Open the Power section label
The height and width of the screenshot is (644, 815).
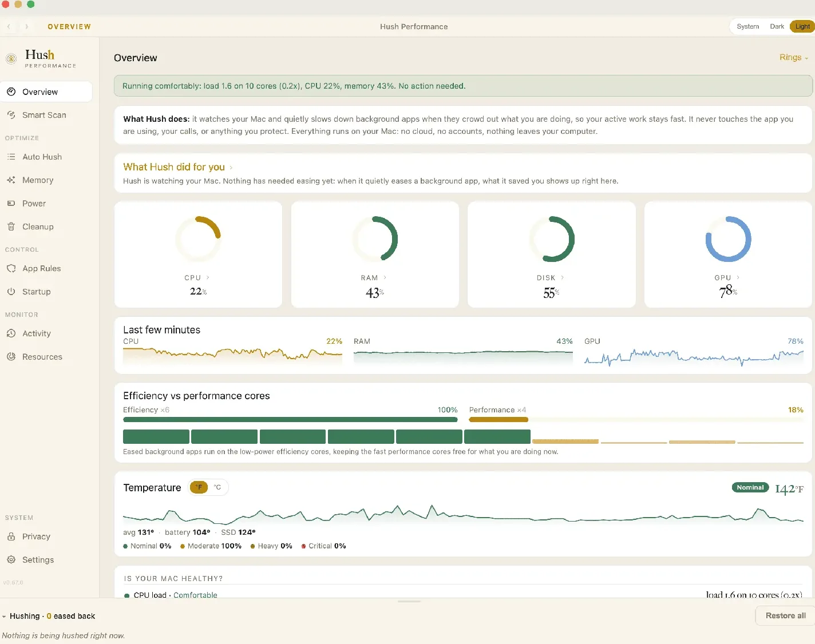pyautogui.click(x=34, y=204)
